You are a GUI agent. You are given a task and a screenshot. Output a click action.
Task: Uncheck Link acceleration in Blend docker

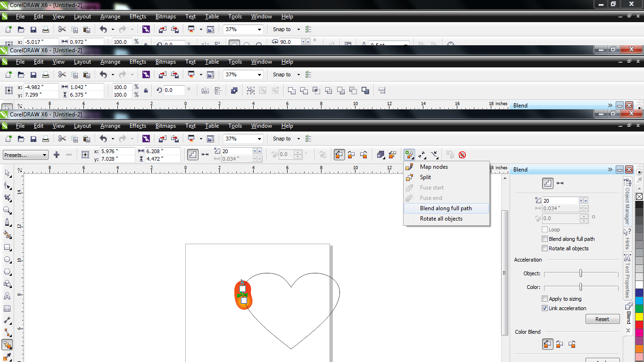(545, 308)
